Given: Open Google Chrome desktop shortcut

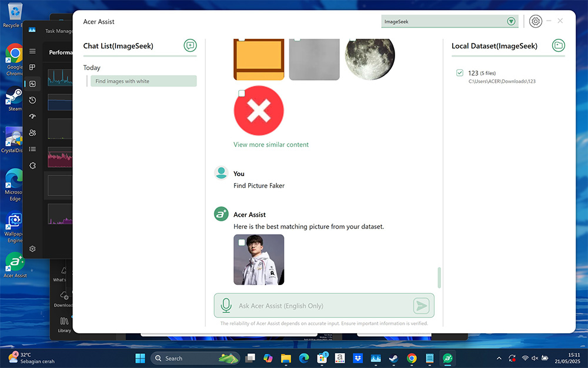Looking at the screenshot, I should pyautogui.click(x=14, y=60).
